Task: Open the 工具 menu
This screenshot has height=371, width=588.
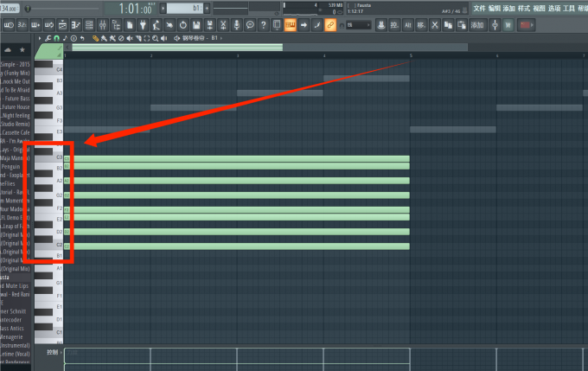Action: click(569, 9)
